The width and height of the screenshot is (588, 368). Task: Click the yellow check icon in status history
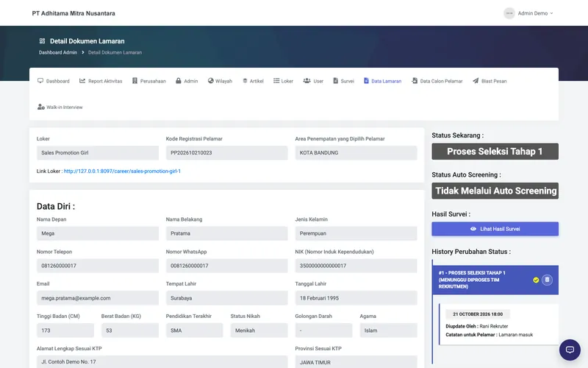coord(536,280)
